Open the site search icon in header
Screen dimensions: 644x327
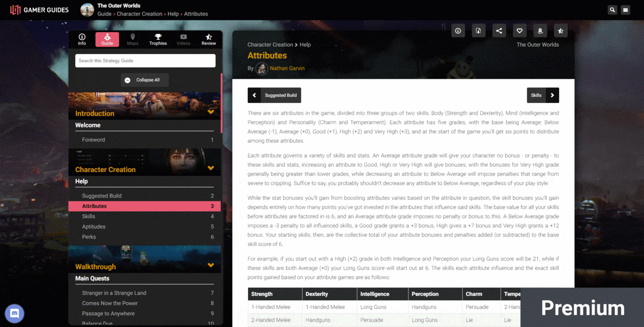[x=612, y=10]
